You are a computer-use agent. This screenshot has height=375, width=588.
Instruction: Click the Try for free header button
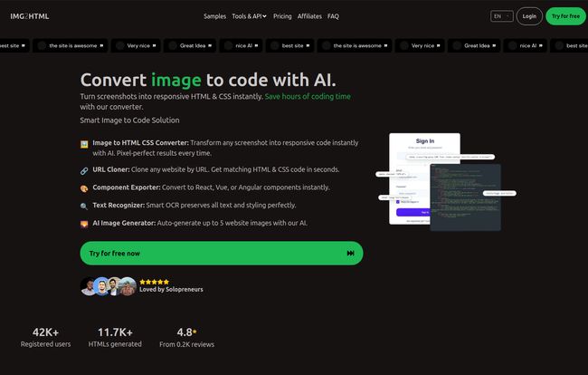point(565,16)
